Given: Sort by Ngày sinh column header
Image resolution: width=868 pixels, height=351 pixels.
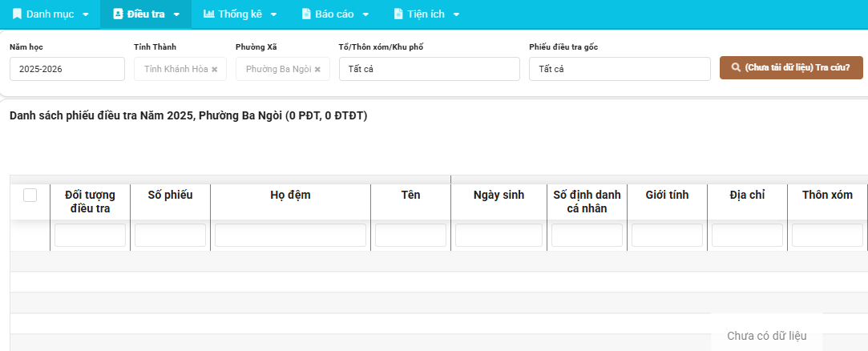Looking at the screenshot, I should pyautogui.click(x=499, y=201).
